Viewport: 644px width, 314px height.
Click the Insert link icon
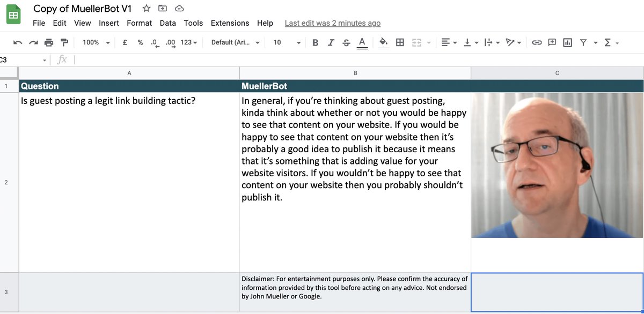(x=537, y=42)
